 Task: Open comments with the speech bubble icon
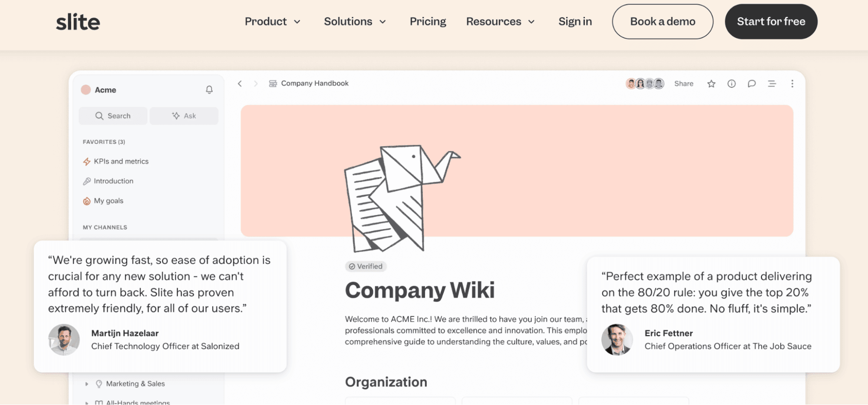752,83
